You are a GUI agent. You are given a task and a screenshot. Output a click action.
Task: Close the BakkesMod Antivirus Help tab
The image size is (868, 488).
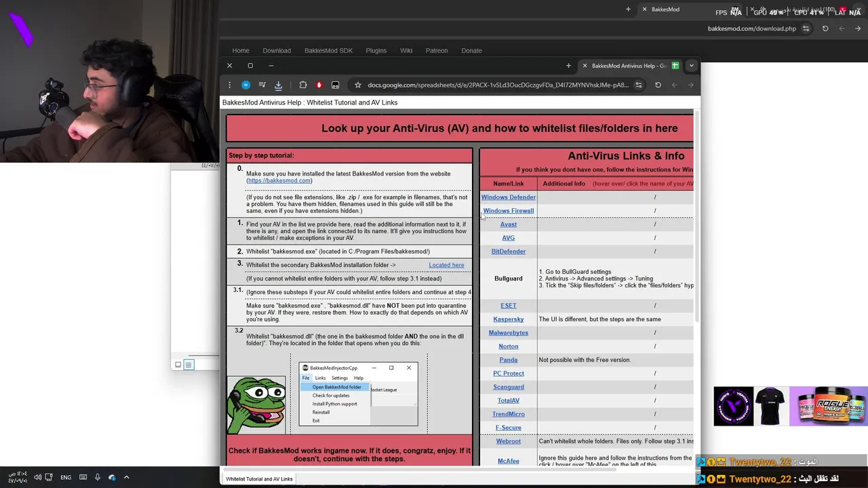click(x=585, y=66)
